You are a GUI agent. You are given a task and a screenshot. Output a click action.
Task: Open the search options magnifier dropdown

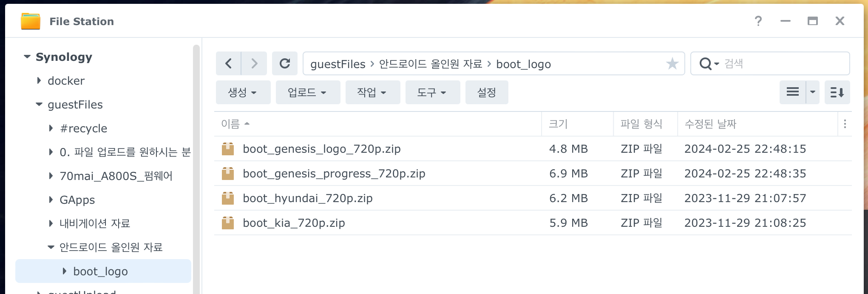tap(709, 64)
